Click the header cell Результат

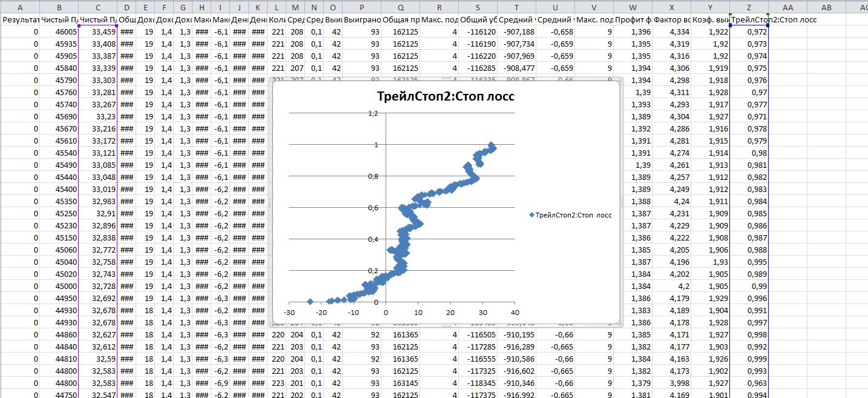(20, 19)
